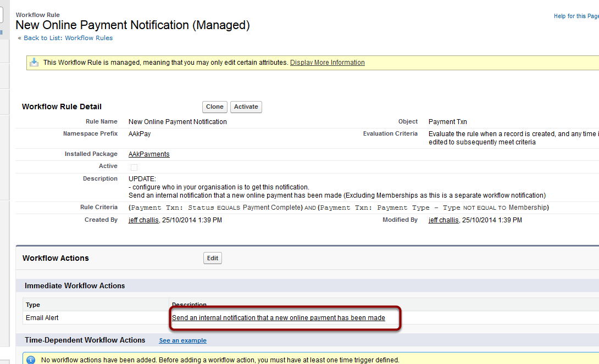
Task: Click the Clone button
Action: click(214, 107)
